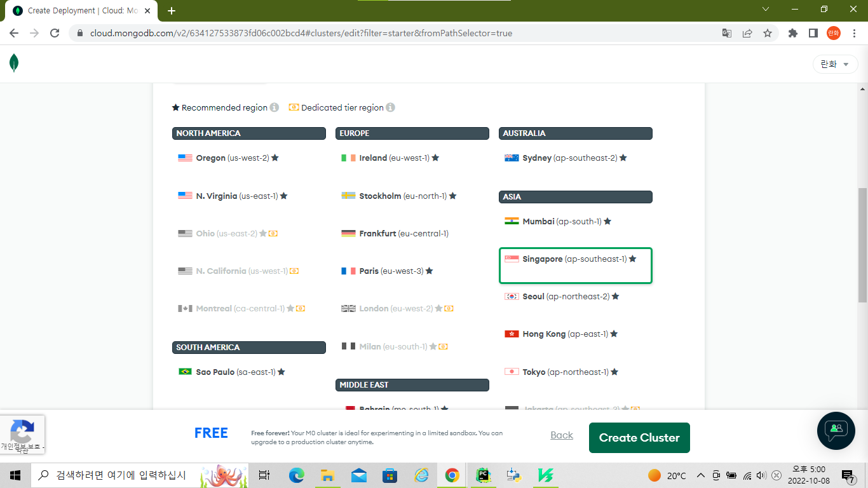Screen dimensions: 868x488
Task: Select the N. Virginia (us-east-1) region
Action: click(248, 196)
